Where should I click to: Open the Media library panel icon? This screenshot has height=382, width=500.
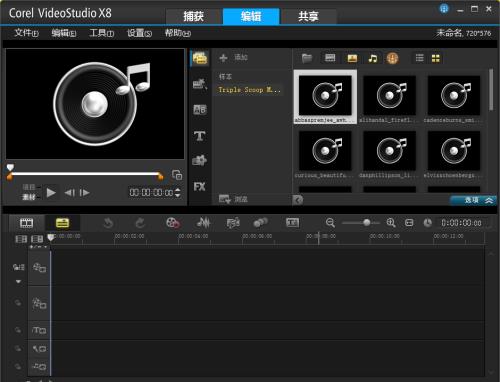click(200, 59)
